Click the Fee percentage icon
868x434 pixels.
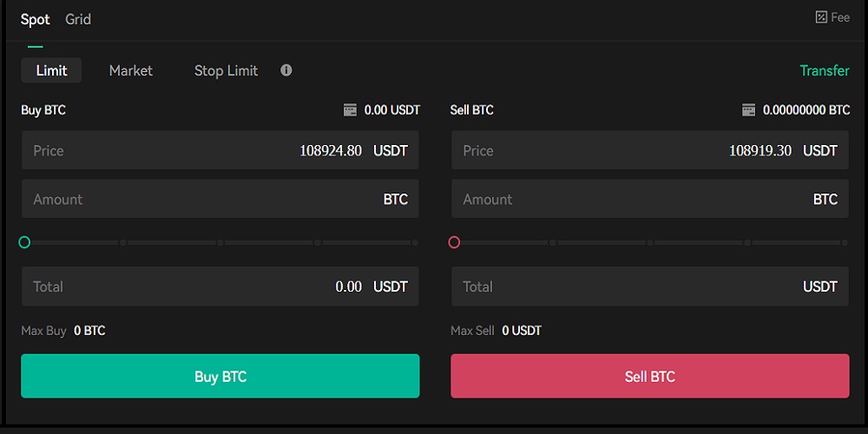click(x=820, y=17)
